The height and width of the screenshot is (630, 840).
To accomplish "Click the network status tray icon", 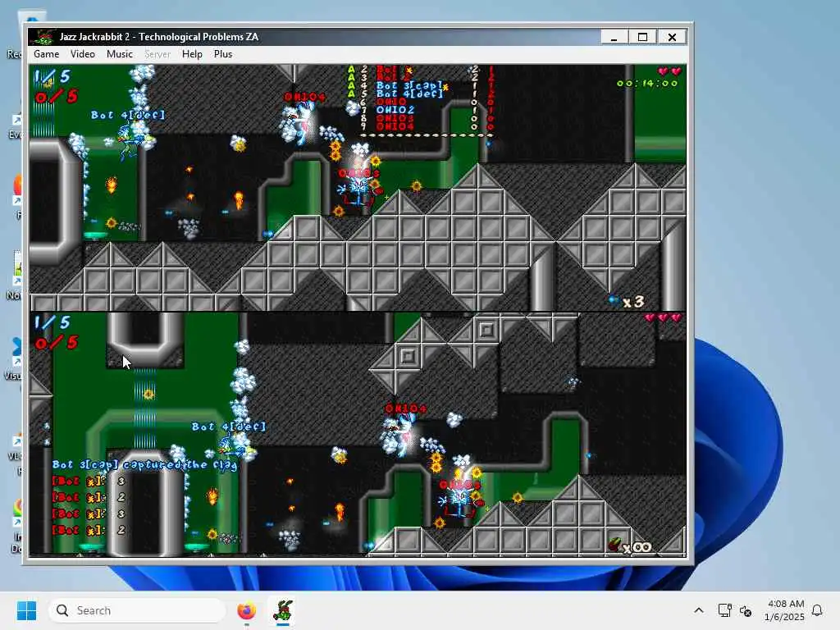I will coord(725,610).
